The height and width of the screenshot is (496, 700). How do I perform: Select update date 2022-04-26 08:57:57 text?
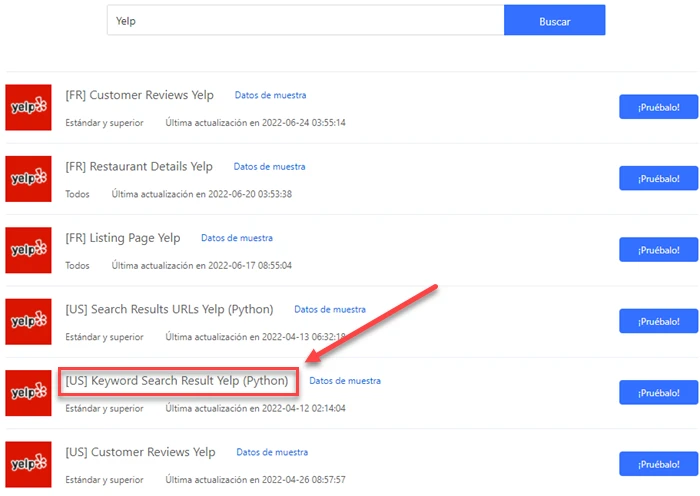click(x=304, y=480)
